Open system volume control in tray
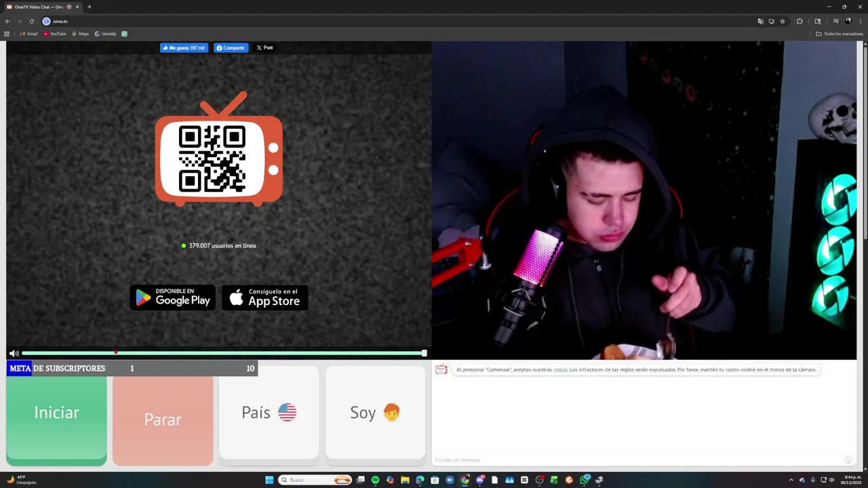This screenshot has width=868, height=488. [832, 480]
